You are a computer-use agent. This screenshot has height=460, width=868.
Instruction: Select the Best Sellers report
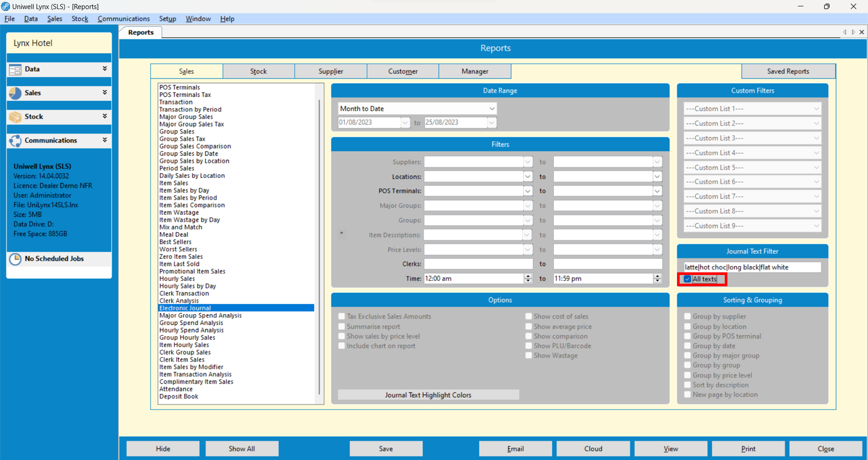[x=175, y=242]
